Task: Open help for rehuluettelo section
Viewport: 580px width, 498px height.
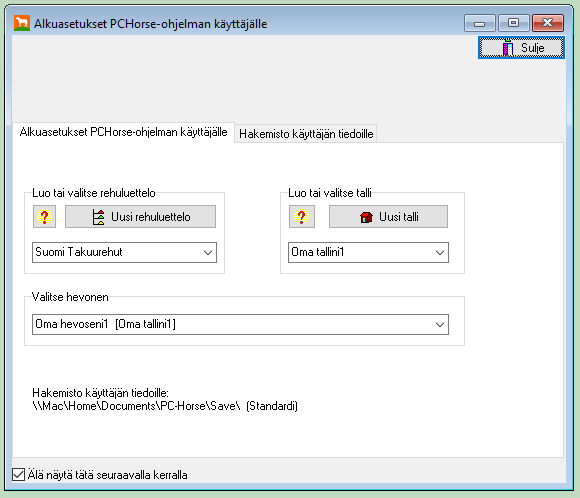Action: pos(44,216)
